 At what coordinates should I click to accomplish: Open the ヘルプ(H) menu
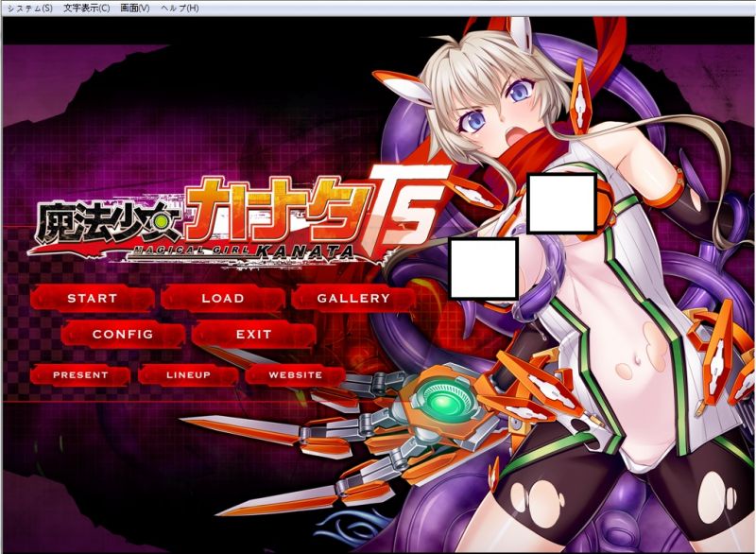coord(180,9)
